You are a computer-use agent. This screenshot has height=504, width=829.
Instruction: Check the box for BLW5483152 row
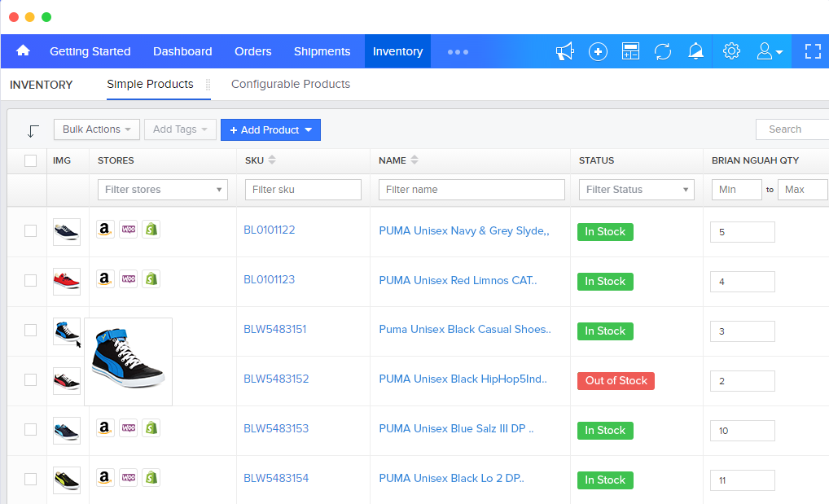click(x=31, y=379)
